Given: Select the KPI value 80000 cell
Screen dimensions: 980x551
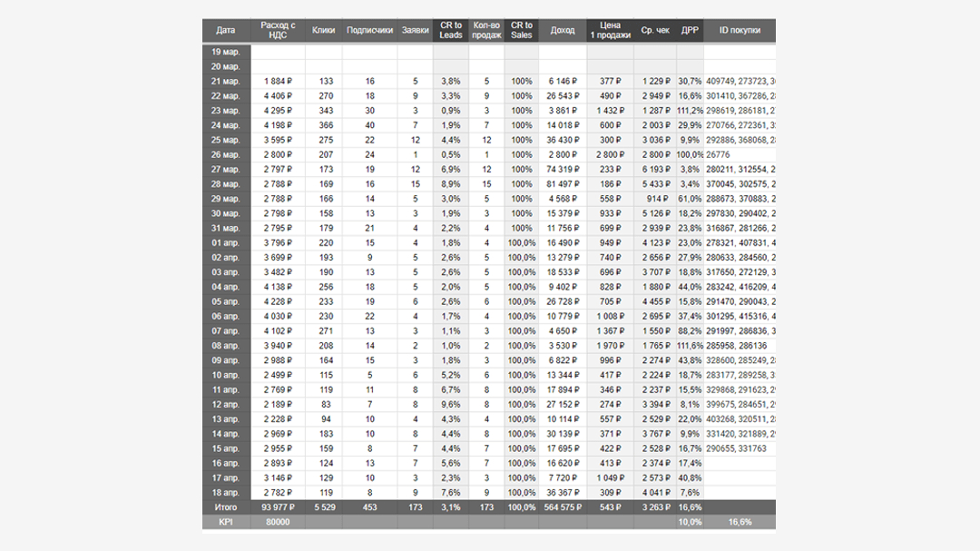Looking at the screenshot, I should [x=279, y=522].
